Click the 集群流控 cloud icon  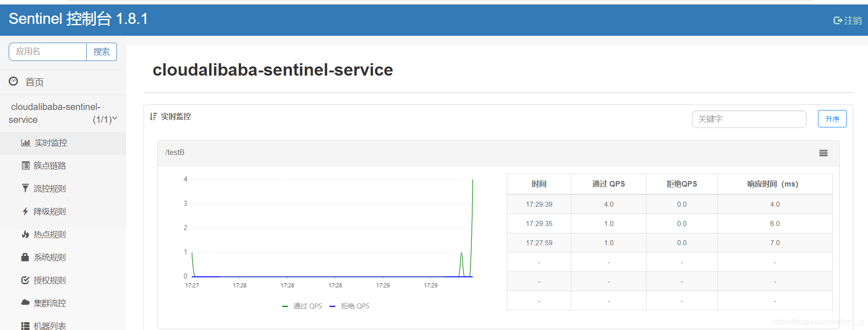coord(25,302)
